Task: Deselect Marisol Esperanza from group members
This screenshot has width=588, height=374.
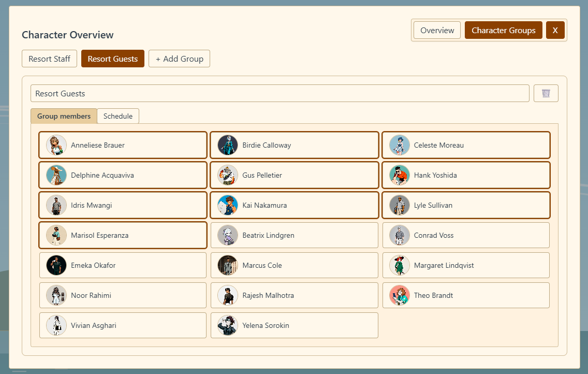Action: pyautogui.click(x=123, y=235)
